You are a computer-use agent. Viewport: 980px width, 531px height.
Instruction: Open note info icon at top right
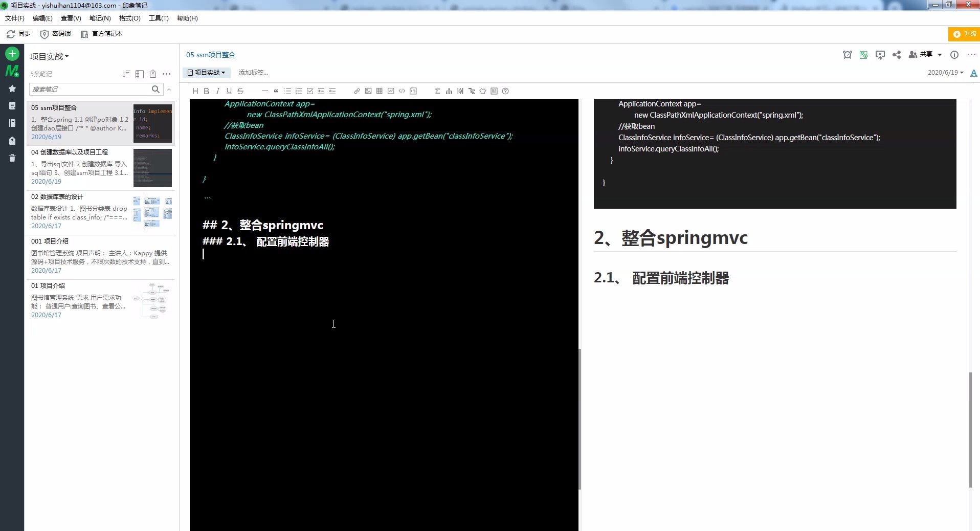(x=954, y=55)
